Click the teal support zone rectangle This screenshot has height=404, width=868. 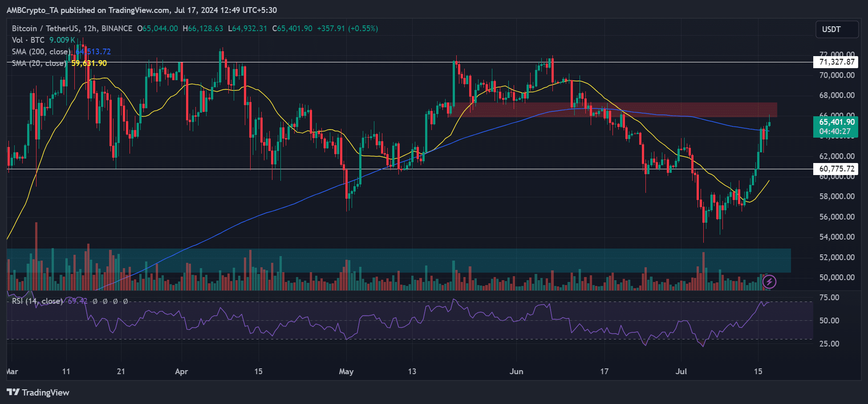[399, 261]
